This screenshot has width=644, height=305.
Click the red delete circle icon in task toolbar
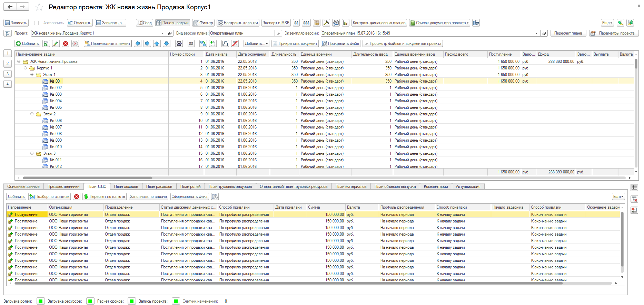tap(66, 44)
